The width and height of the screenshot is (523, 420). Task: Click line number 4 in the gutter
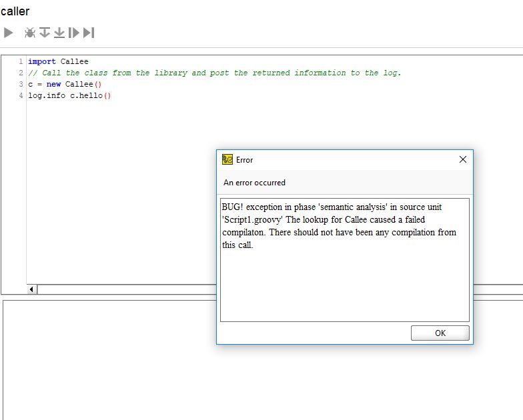pyautogui.click(x=21, y=95)
